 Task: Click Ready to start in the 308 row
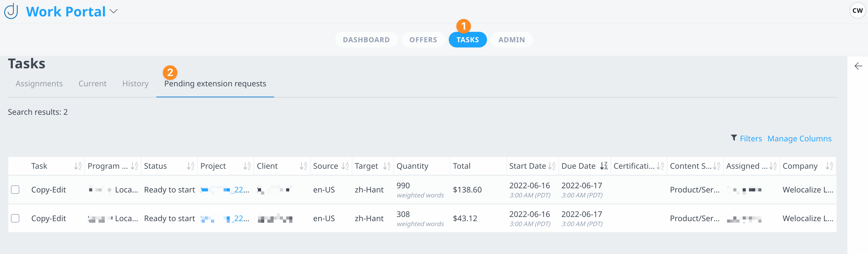pos(169,219)
